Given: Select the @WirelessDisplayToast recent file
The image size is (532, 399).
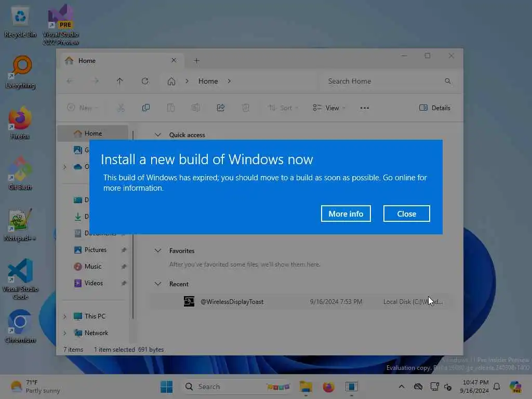Looking at the screenshot, I should tap(301, 302).
